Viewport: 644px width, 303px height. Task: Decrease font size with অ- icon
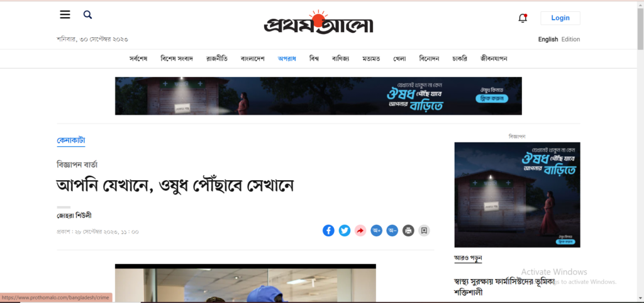tap(392, 231)
